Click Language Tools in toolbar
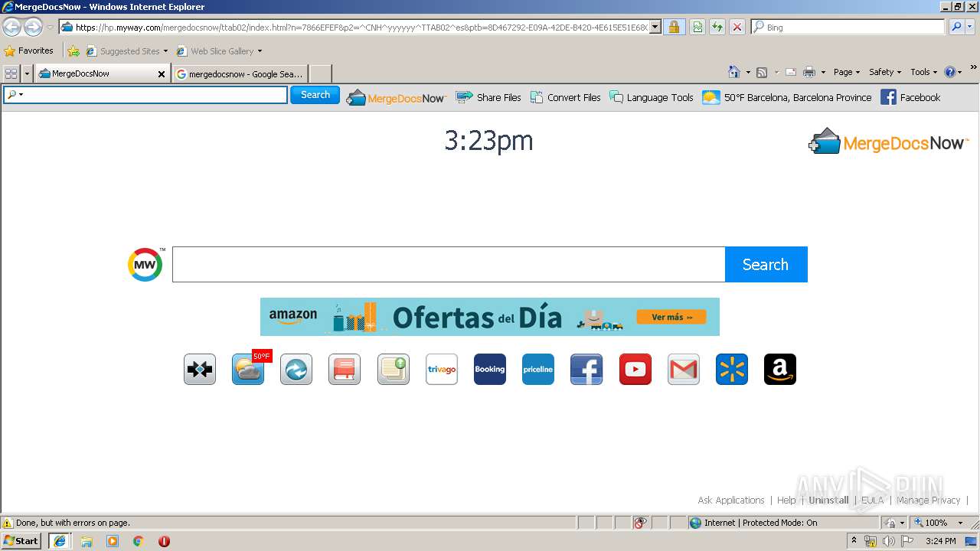980x551 pixels. point(652,97)
